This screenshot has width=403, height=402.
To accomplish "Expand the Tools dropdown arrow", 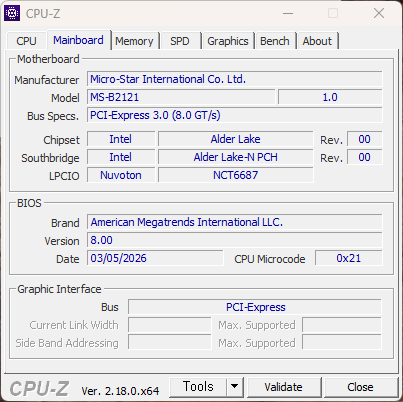I will coord(235,387).
